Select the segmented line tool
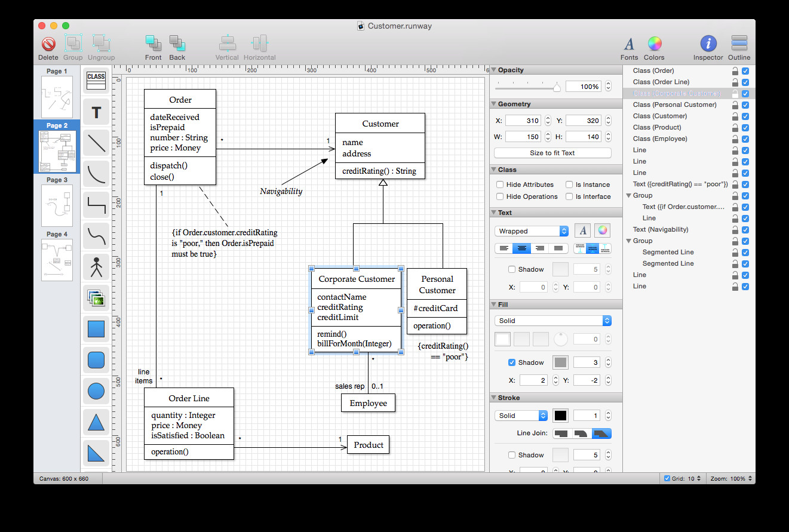This screenshot has width=789, height=532. point(96,205)
